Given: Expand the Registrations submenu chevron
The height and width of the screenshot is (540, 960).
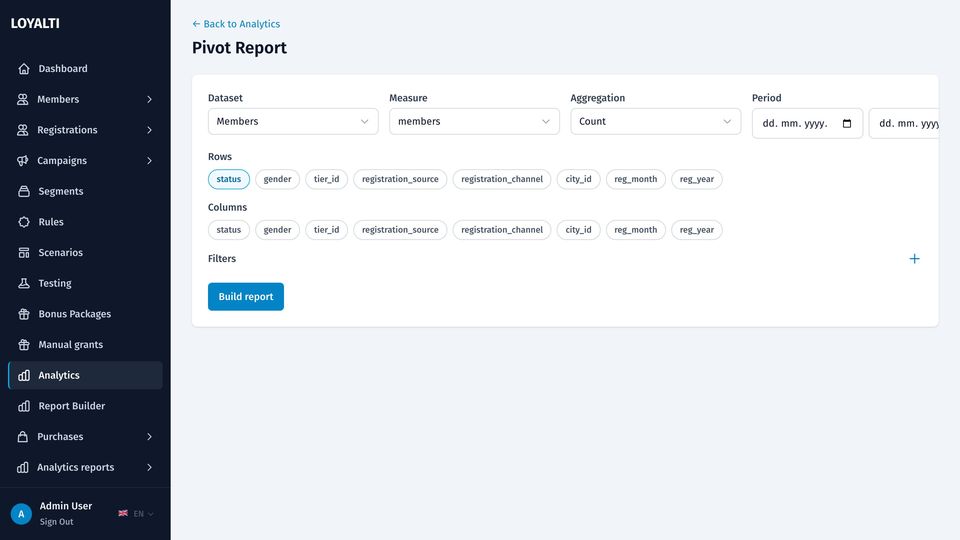Looking at the screenshot, I should pyautogui.click(x=149, y=130).
